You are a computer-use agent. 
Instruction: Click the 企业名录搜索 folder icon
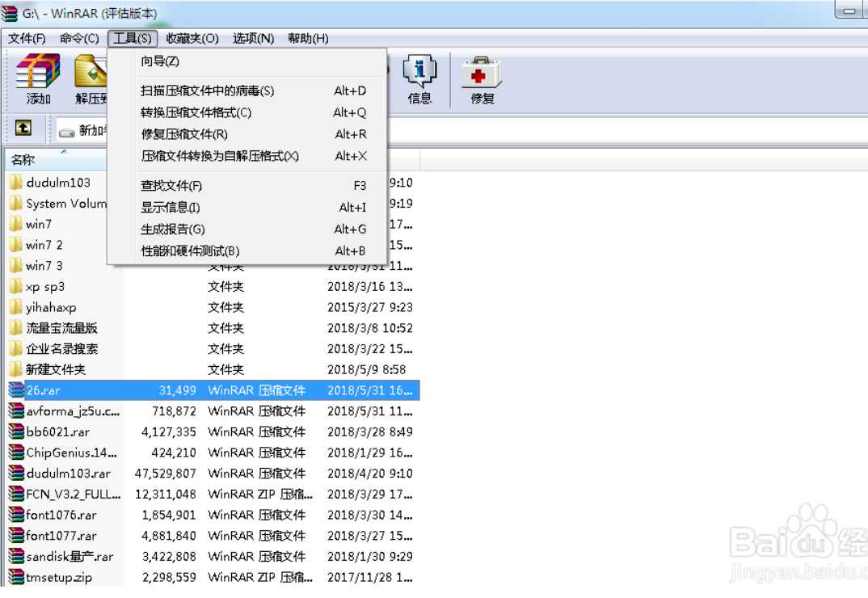pos(16,349)
